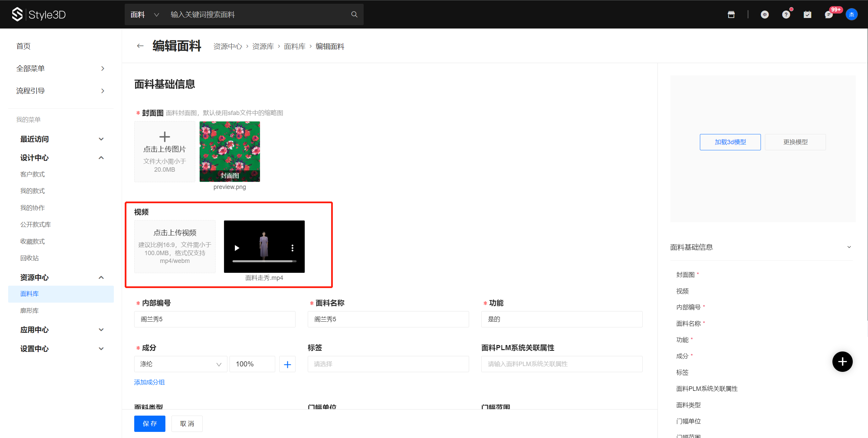Viewport: 868px width, 438px height.
Task: Click the 面料名称 input field
Action: pyautogui.click(x=388, y=319)
